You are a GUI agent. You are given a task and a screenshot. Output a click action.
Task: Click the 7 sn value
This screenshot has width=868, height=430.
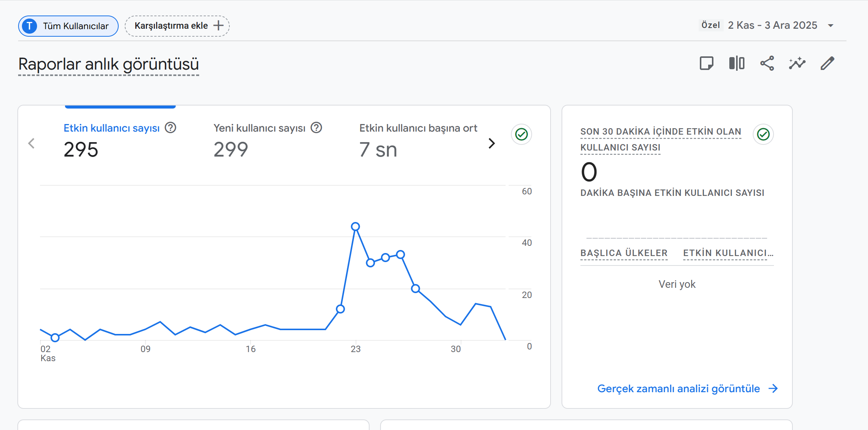click(378, 149)
